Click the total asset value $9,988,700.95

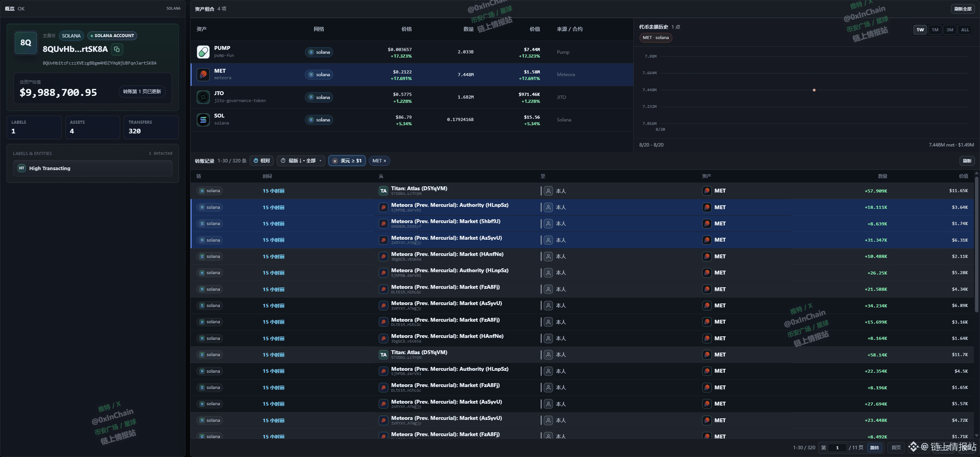coord(58,92)
